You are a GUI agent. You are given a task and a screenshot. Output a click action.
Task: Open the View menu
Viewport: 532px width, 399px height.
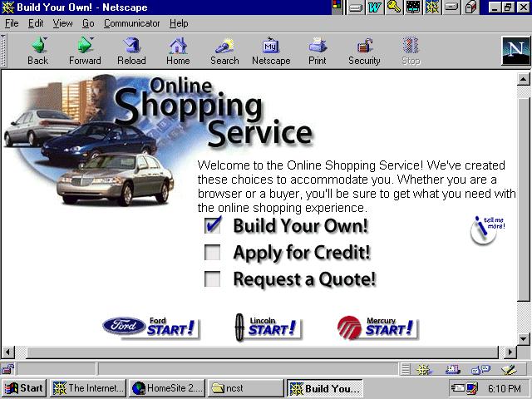pos(63,23)
